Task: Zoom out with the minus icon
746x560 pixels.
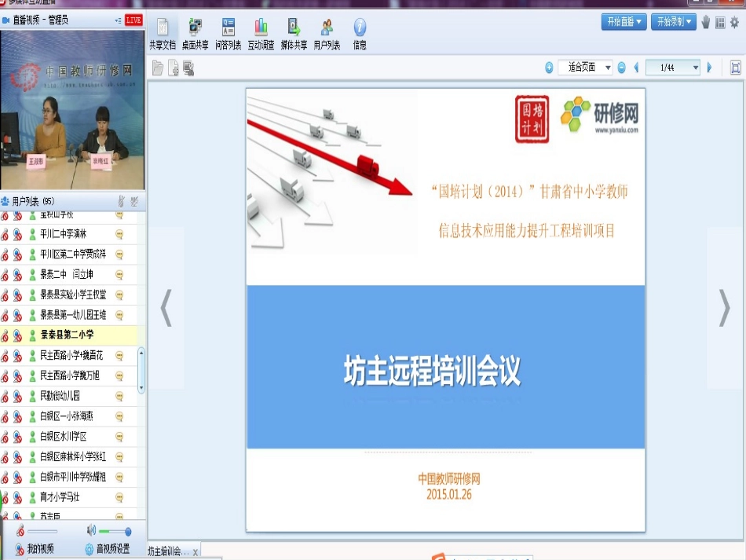Action: (x=621, y=68)
